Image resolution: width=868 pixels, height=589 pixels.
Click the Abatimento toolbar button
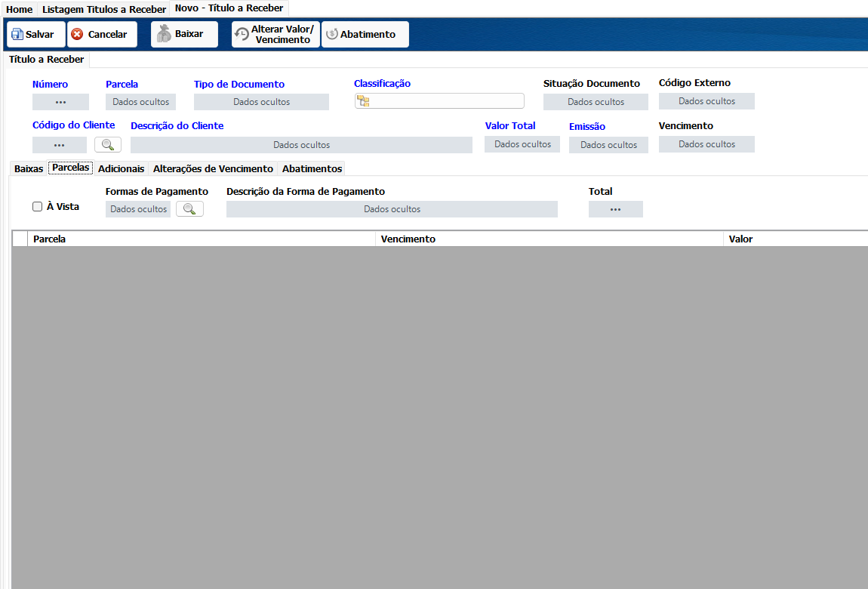[365, 34]
